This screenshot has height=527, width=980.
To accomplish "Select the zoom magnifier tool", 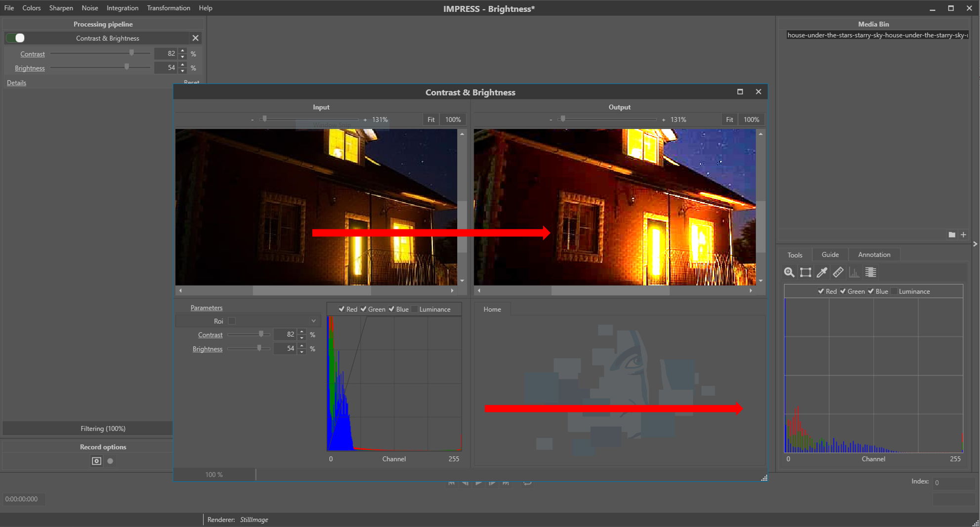I will click(x=789, y=272).
